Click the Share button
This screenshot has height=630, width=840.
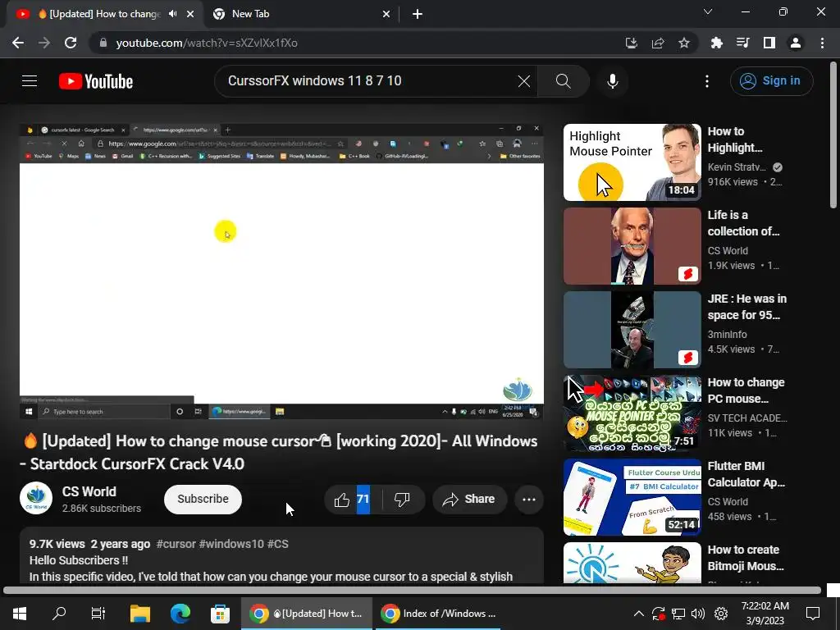tap(469, 500)
